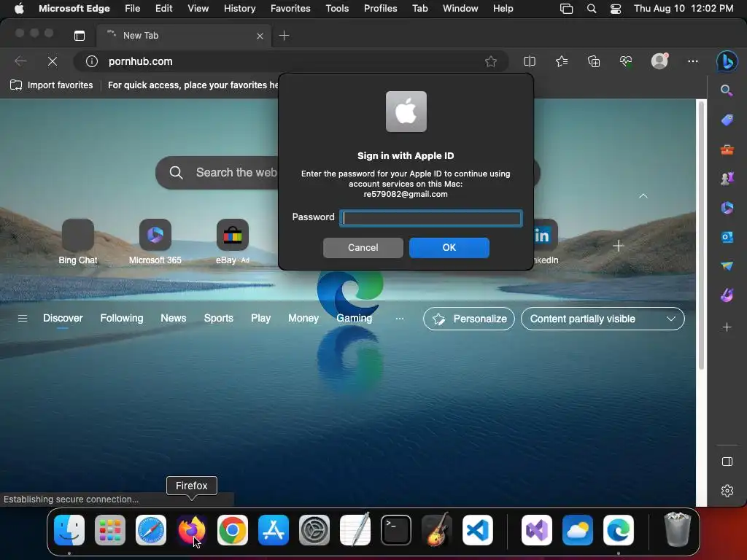Screen dimensions: 747x560
Task: Open the Profiles menu
Action: (x=380, y=9)
